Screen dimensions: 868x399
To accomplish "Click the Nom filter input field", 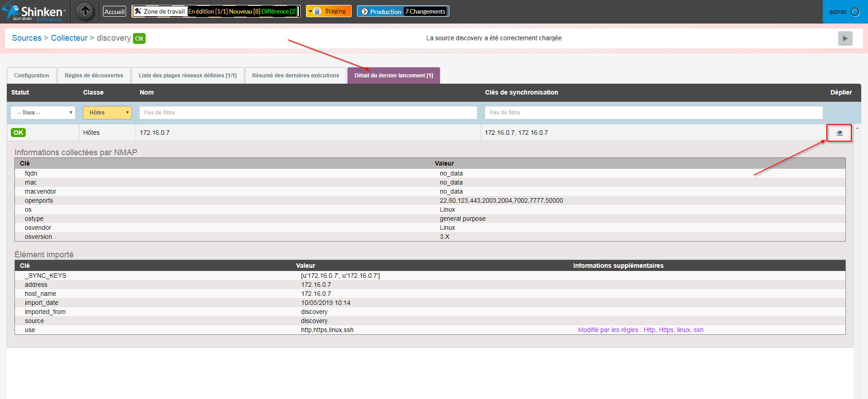I will [x=308, y=113].
